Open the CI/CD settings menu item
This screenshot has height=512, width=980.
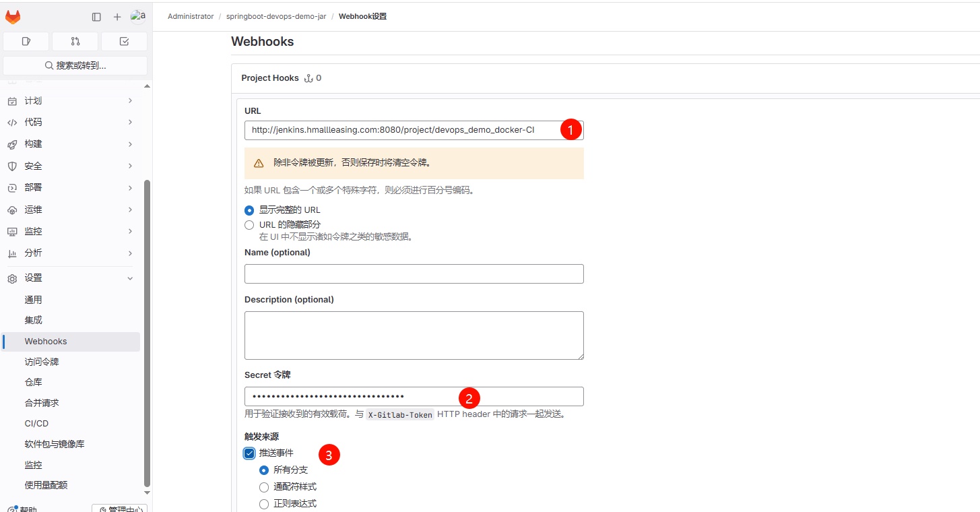click(36, 423)
